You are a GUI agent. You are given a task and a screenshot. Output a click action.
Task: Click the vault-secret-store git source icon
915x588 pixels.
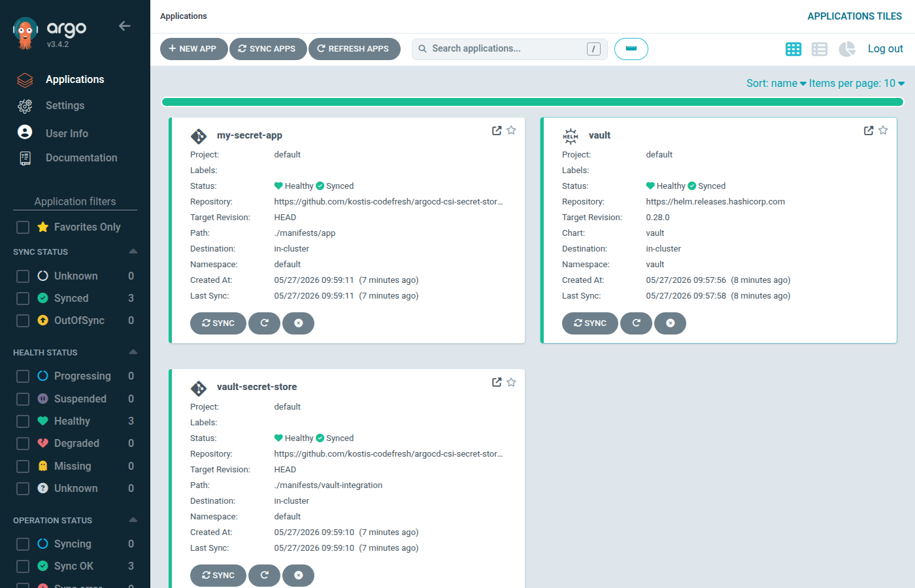coord(199,388)
